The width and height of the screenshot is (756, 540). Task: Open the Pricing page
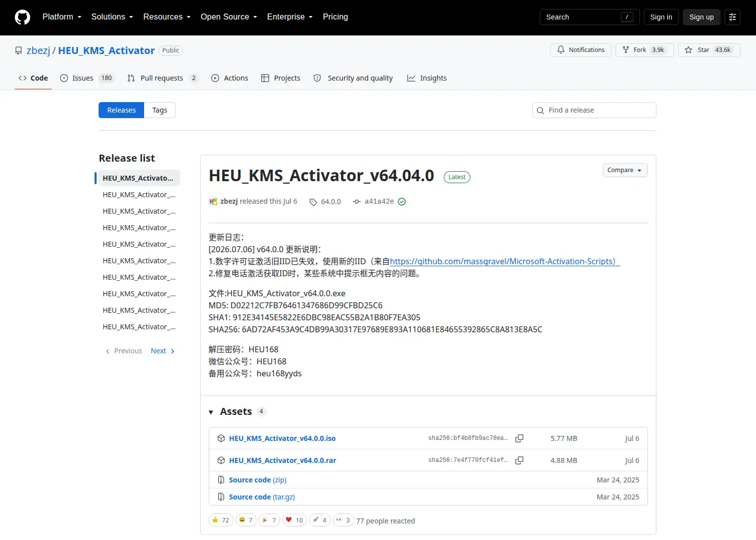click(x=335, y=17)
